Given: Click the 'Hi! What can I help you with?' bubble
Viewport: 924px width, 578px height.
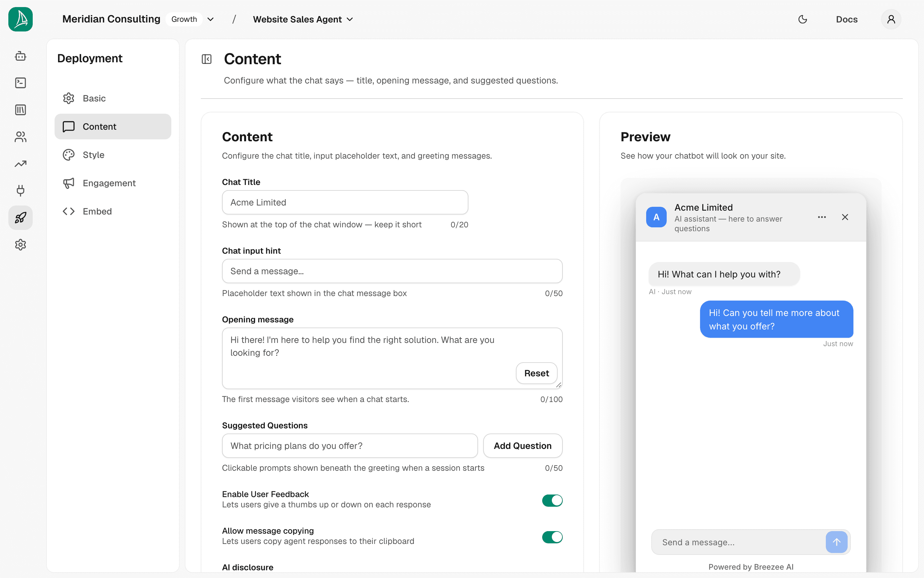Looking at the screenshot, I should coord(724,274).
